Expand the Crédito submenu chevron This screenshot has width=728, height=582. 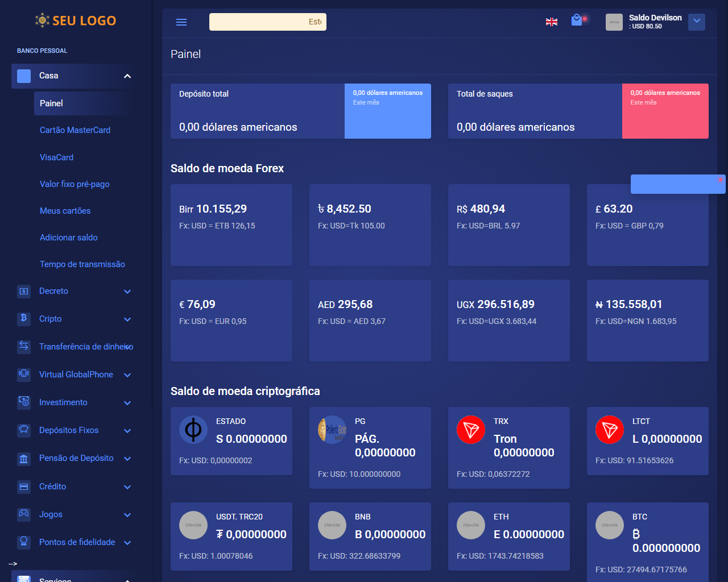(127, 487)
